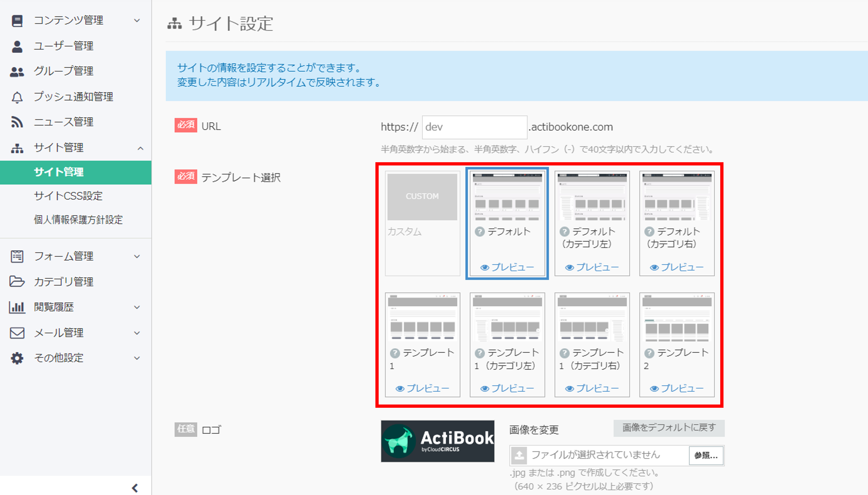Expand the その他設定 menu chevron

[137, 358]
